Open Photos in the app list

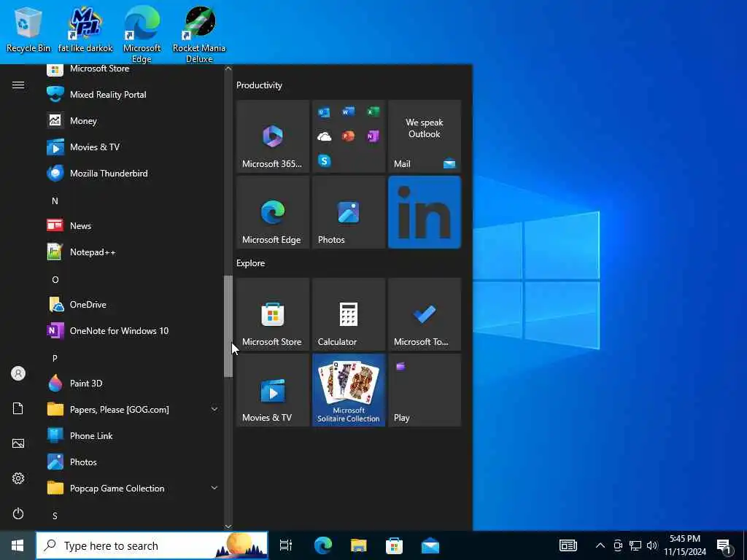coord(132,462)
